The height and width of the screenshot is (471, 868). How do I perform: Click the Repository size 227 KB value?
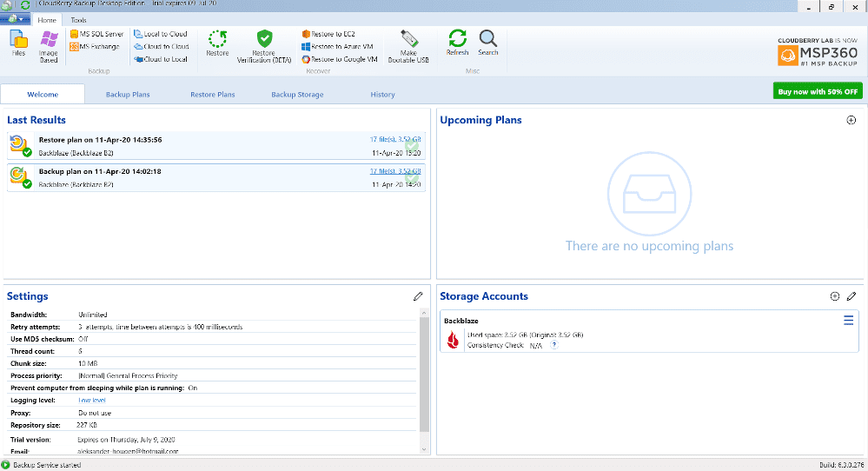click(86, 425)
